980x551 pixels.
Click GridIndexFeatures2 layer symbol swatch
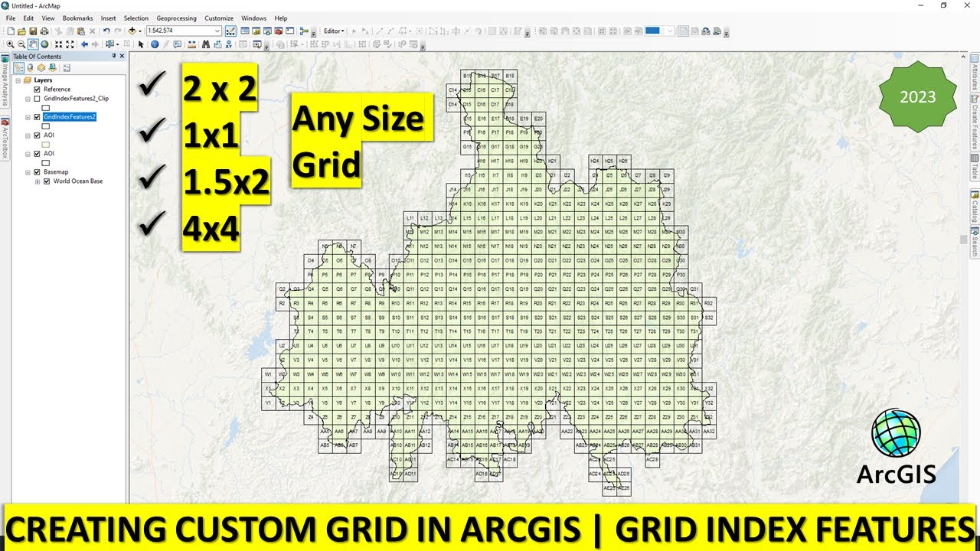tap(46, 126)
